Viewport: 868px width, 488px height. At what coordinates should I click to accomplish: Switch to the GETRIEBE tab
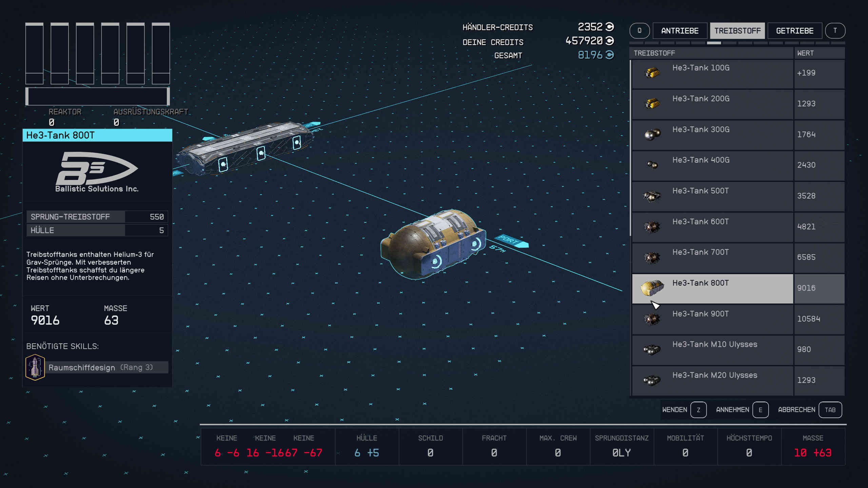click(x=794, y=31)
